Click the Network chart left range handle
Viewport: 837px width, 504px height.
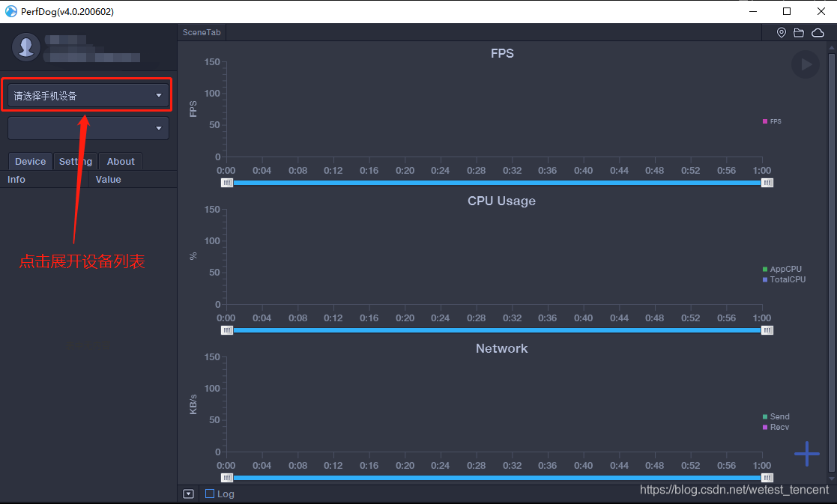(x=227, y=478)
